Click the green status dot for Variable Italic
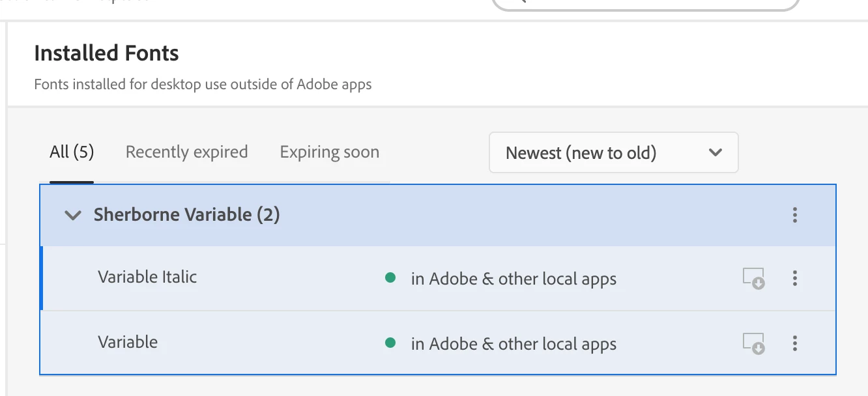This screenshot has height=396, width=868. pyautogui.click(x=390, y=278)
